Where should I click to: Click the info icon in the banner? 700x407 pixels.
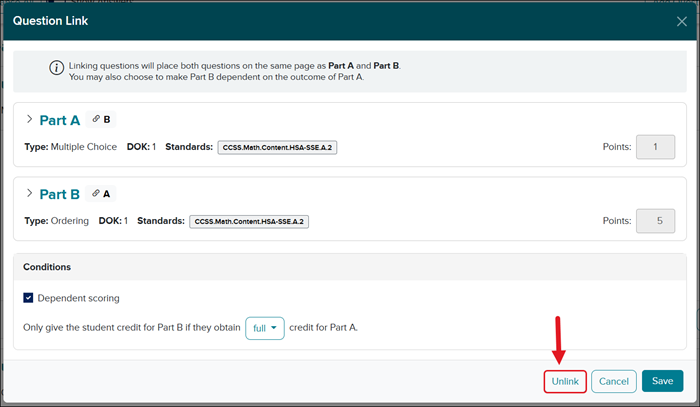[56, 66]
